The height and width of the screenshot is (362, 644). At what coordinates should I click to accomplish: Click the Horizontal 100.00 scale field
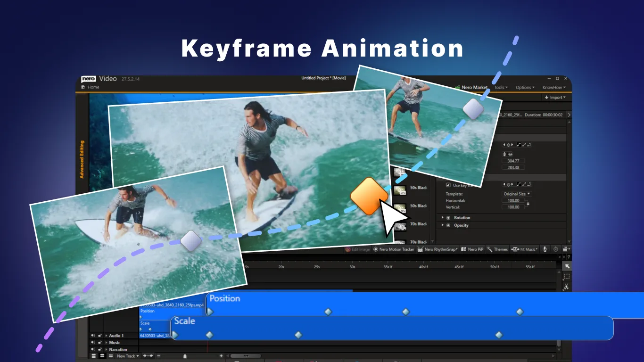[513, 200]
